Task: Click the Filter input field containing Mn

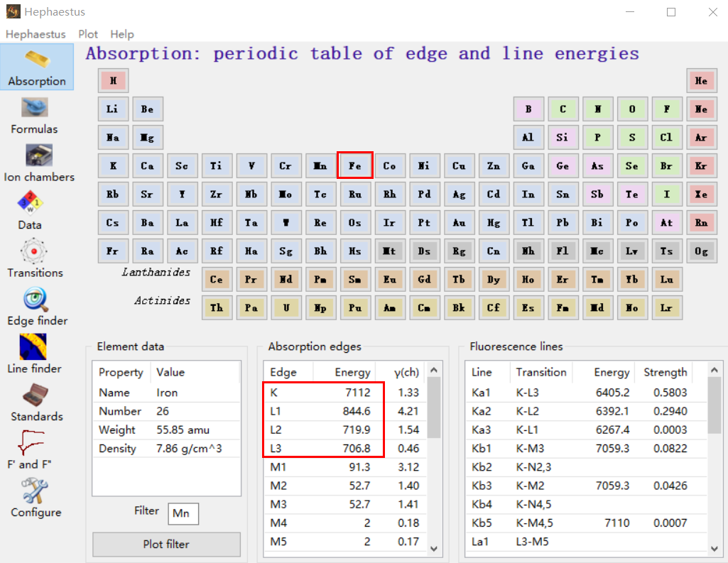Action: pyautogui.click(x=183, y=513)
